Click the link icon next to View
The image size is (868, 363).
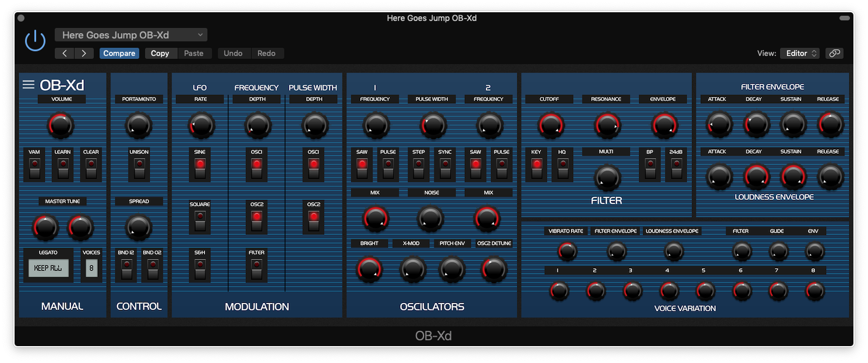tap(834, 53)
